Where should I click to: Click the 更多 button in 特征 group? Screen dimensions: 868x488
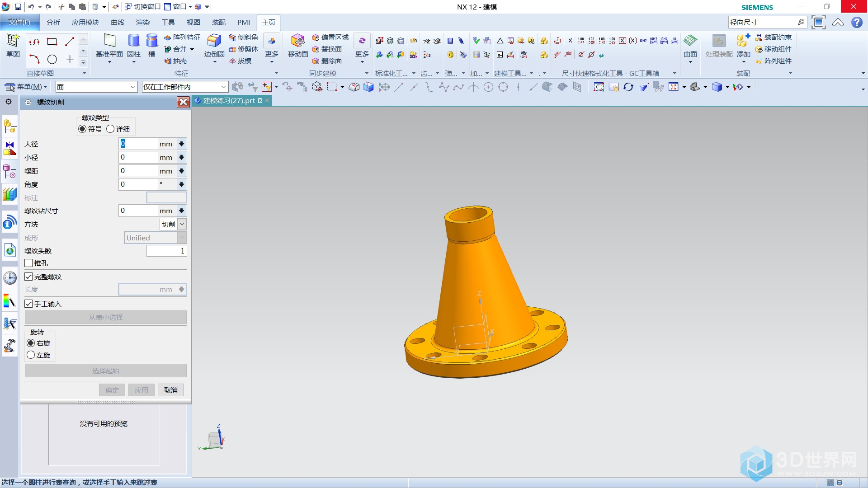click(272, 48)
